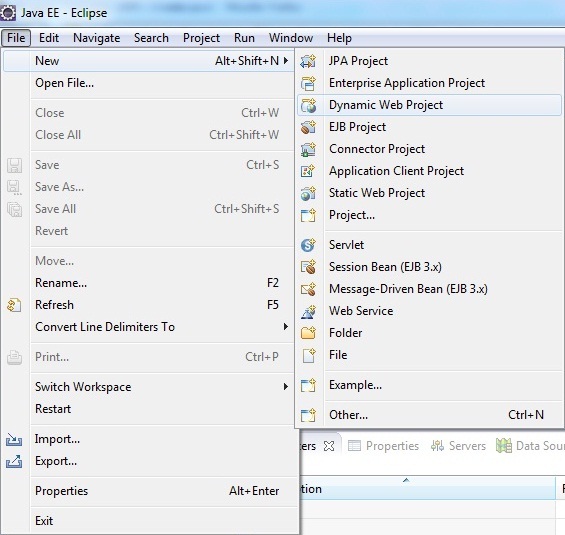The width and height of the screenshot is (565, 535).
Task: Click the Properties tab icon
Action: [x=354, y=446]
